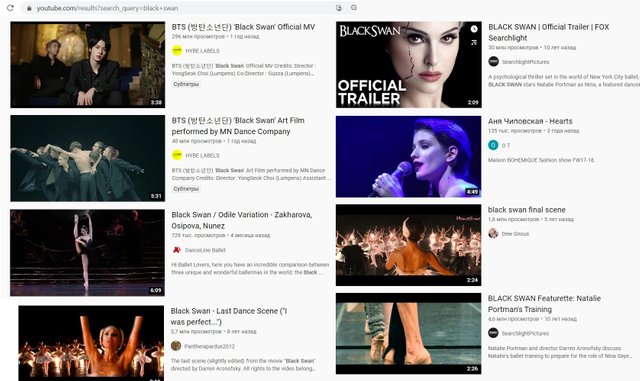
Task: Open site info via the lock icon
Action: pyautogui.click(x=29, y=8)
